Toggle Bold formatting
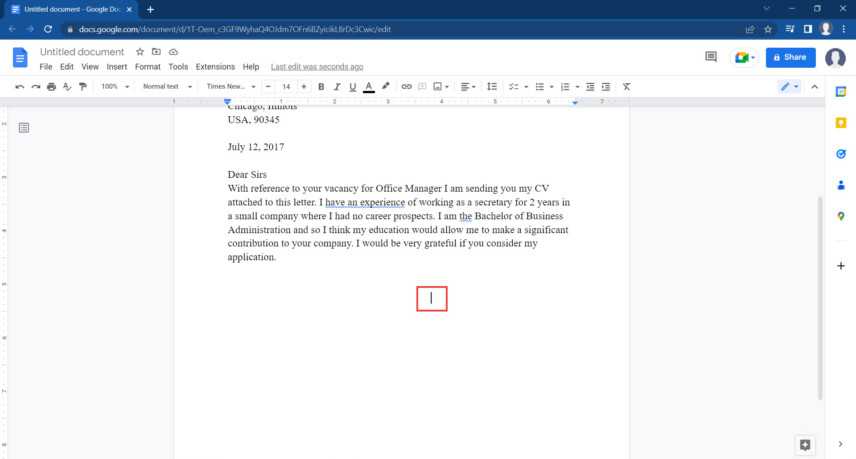The width and height of the screenshot is (856, 459). [x=321, y=87]
